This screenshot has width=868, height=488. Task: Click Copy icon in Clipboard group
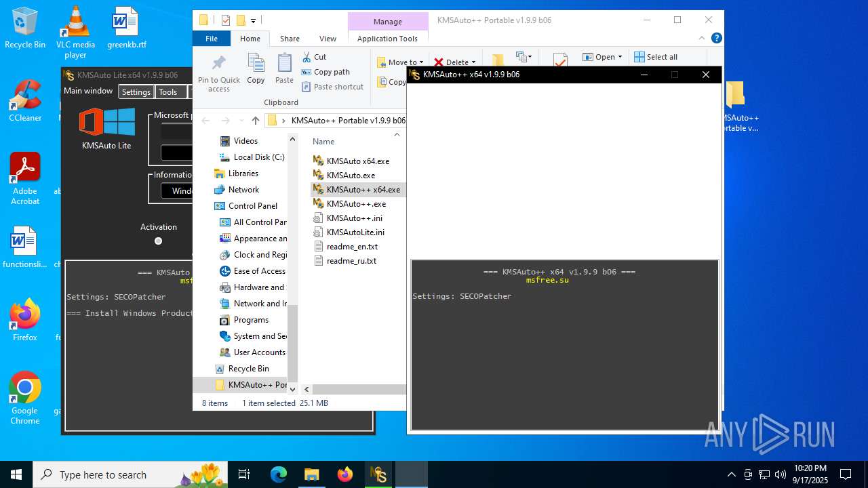[256, 68]
